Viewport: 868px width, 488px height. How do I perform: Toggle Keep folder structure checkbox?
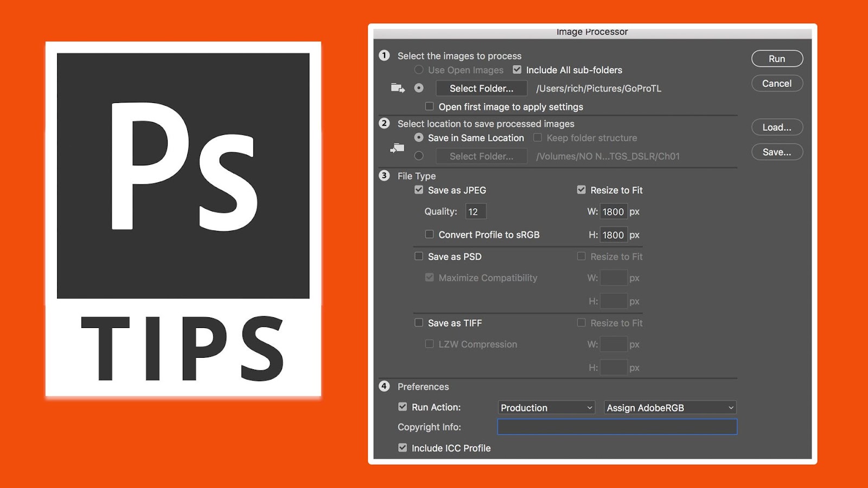[538, 138]
